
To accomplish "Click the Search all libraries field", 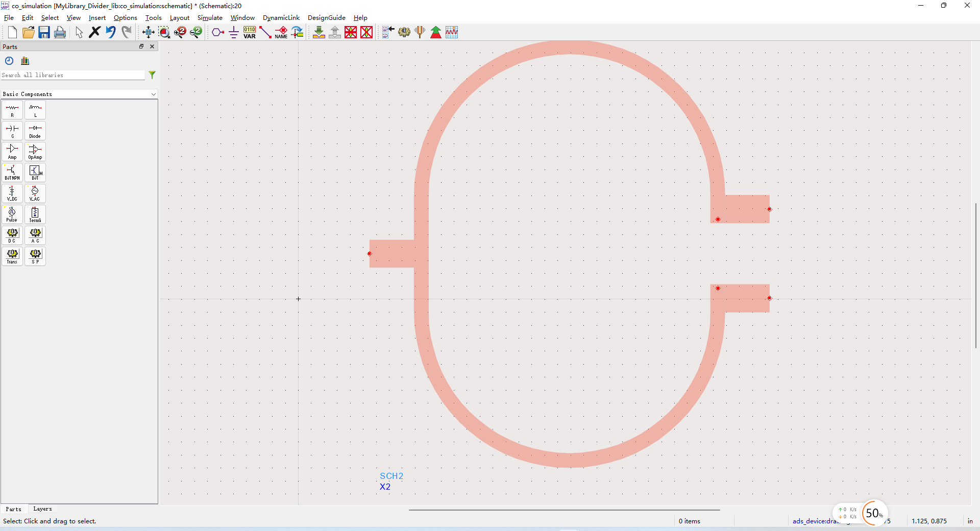I will pos(73,75).
